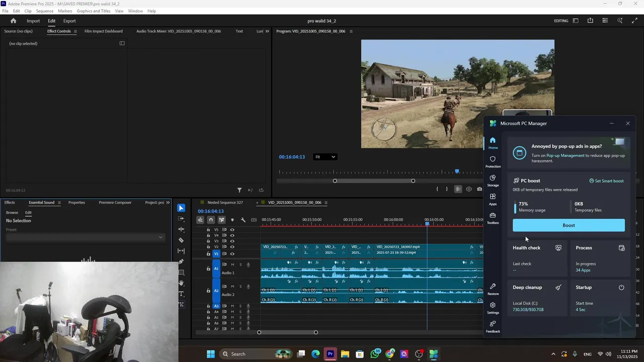Select the Type tool
Screen dimensions: 644x362
pos(181,294)
